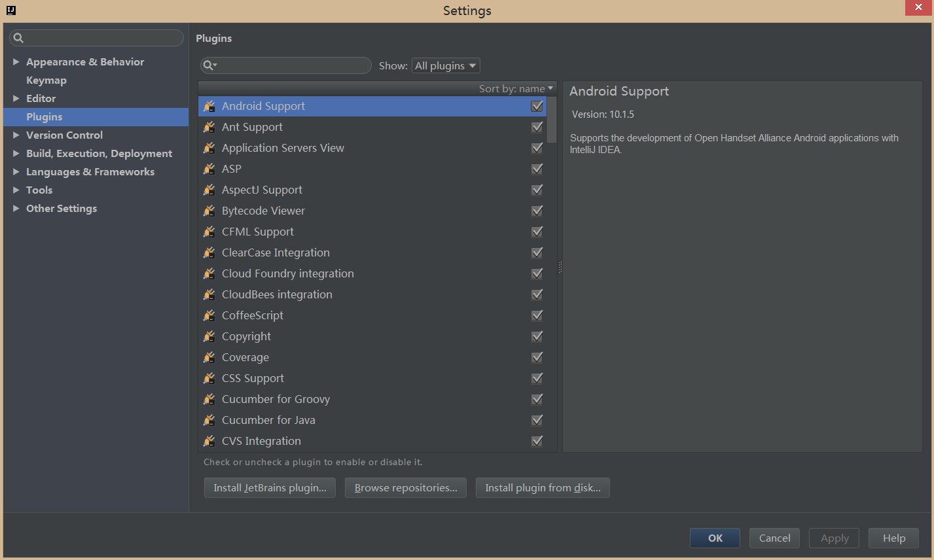
Task: Focus the plugin search field
Action: tap(285, 65)
